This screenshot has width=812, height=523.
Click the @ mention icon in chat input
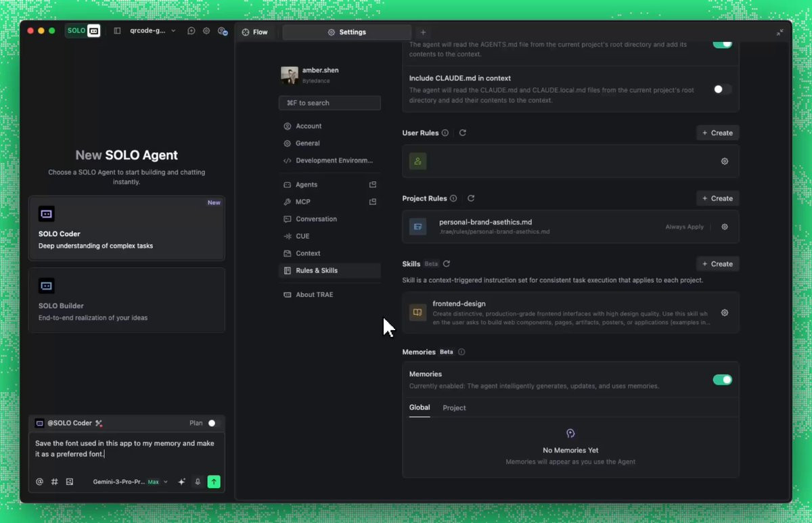pos(39,482)
